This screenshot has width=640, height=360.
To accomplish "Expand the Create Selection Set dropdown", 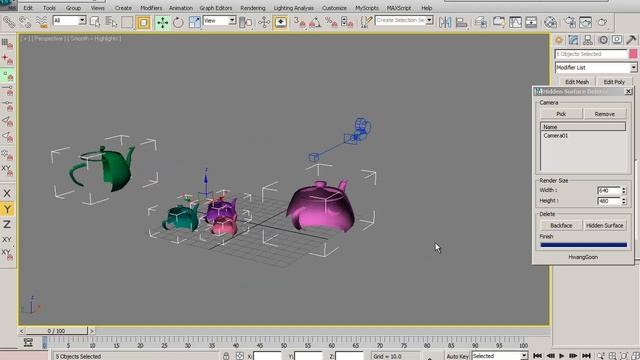I will [429, 20].
